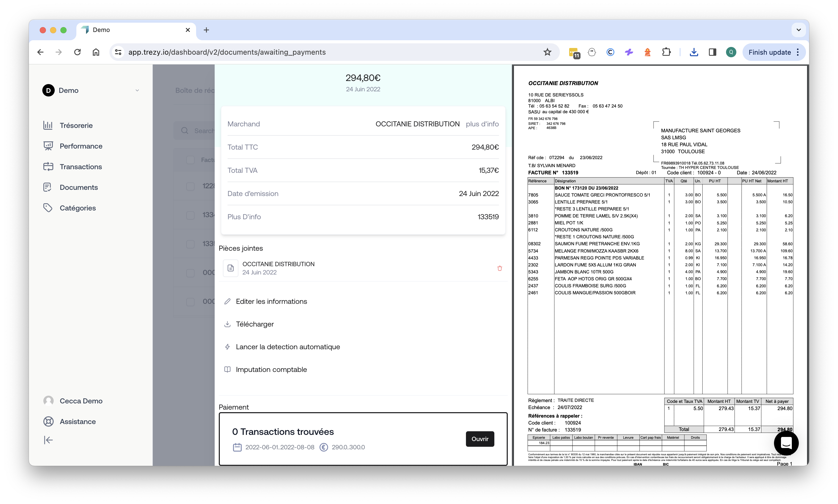Open the Trésorerie section in the sidebar
This screenshot has height=504, width=838.
pyautogui.click(x=76, y=125)
